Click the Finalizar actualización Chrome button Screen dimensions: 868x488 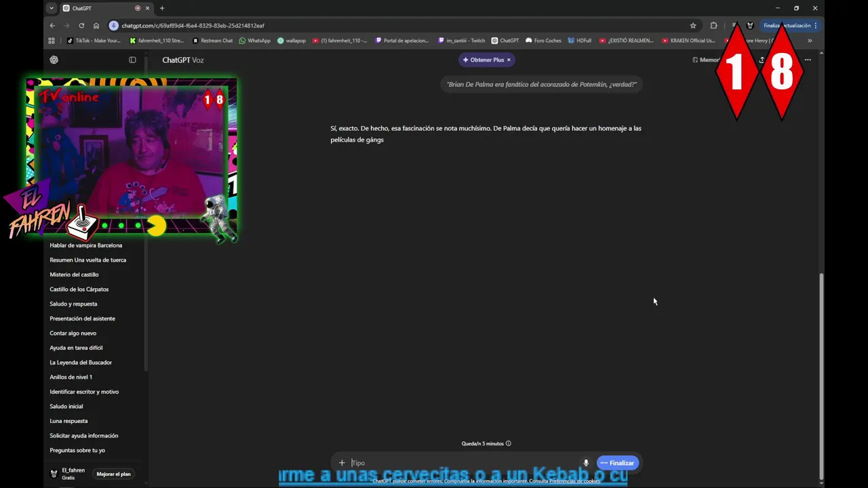click(x=790, y=26)
